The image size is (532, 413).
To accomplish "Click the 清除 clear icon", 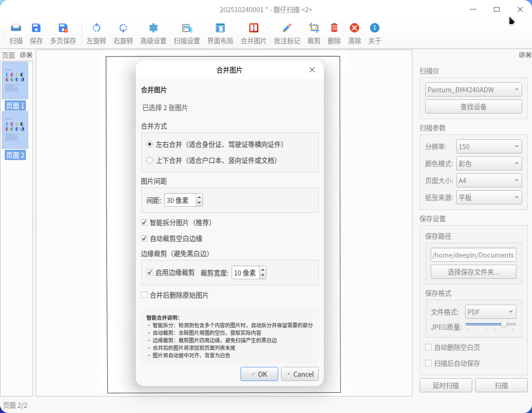I will [x=355, y=33].
